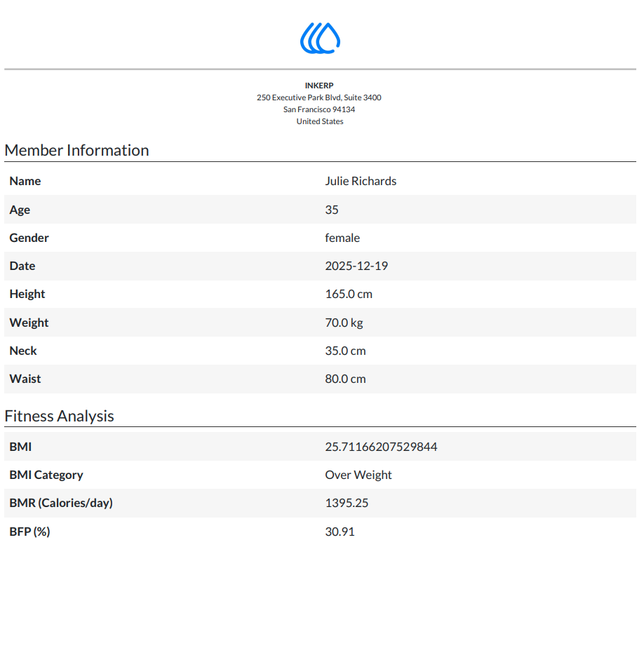Click the 'Waist' row label
This screenshot has width=644, height=655.
click(25, 379)
